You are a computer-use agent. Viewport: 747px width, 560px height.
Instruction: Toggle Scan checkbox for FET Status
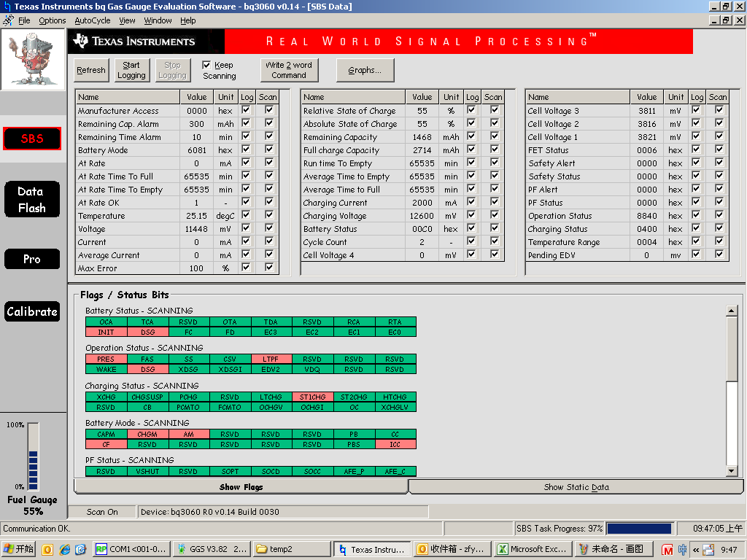pos(719,149)
